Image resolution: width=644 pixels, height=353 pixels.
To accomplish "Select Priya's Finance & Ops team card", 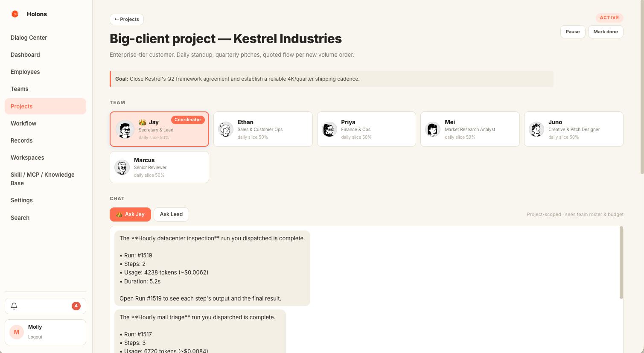I will pos(366,129).
